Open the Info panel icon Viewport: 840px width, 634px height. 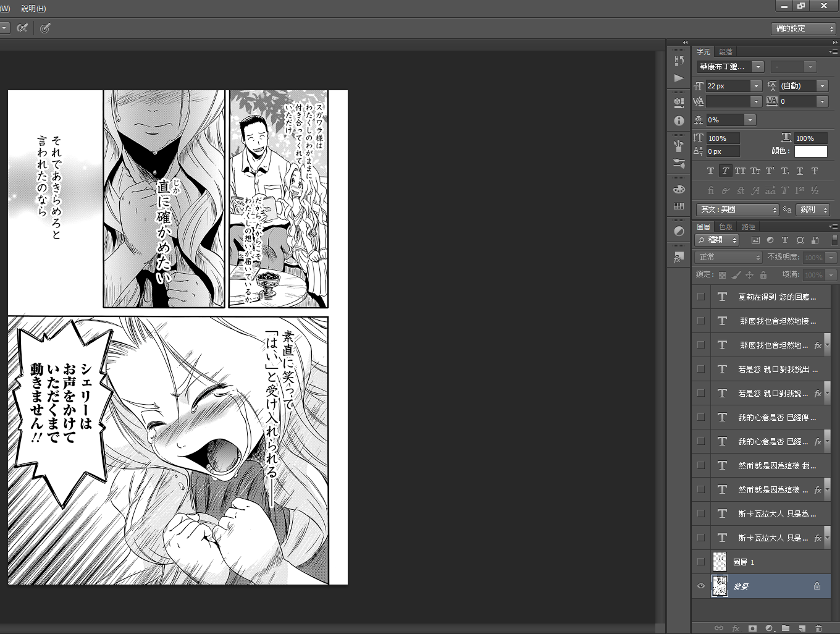tap(679, 120)
